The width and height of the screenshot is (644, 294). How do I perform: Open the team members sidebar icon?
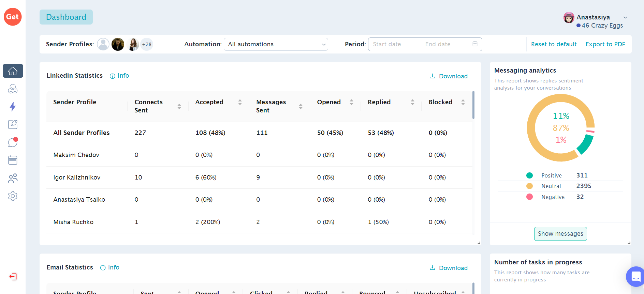pos(13,178)
